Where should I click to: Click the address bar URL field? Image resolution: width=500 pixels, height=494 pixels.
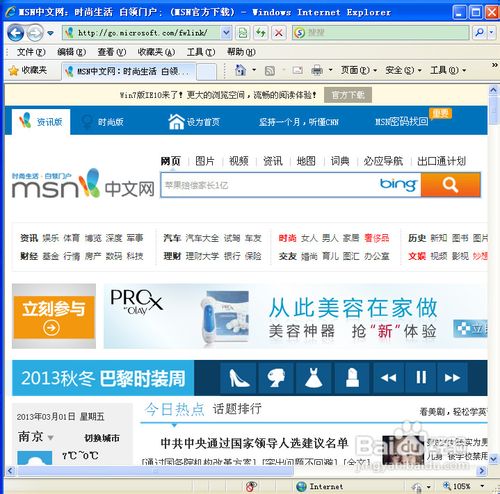click(x=142, y=33)
